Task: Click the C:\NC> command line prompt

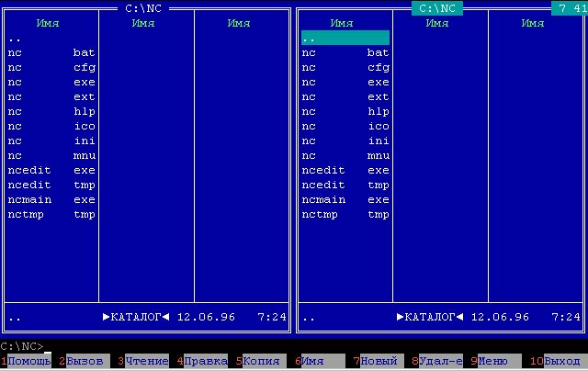Action: (22, 346)
